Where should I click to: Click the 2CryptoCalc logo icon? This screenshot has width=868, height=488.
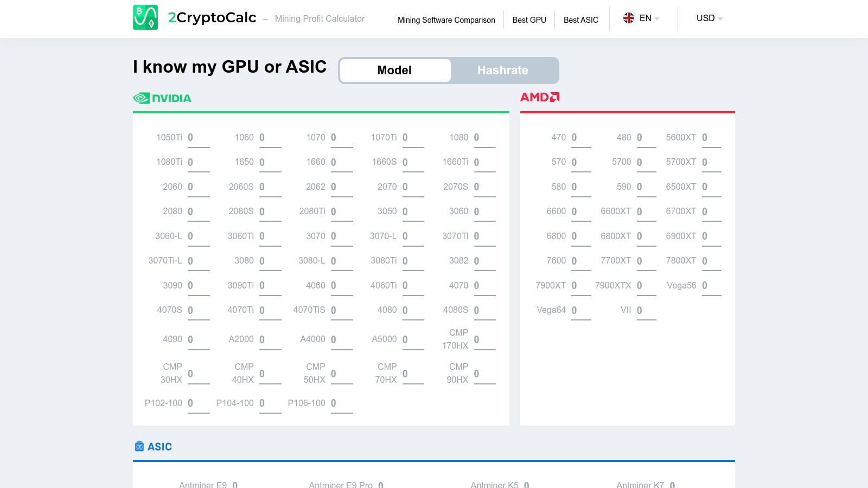(146, 18)
